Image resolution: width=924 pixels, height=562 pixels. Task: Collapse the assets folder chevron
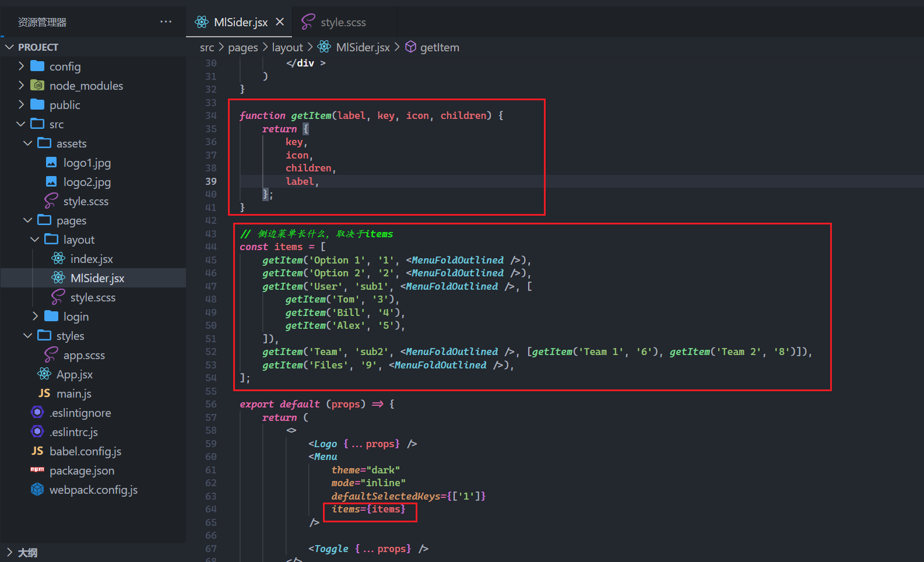[28, 143]
